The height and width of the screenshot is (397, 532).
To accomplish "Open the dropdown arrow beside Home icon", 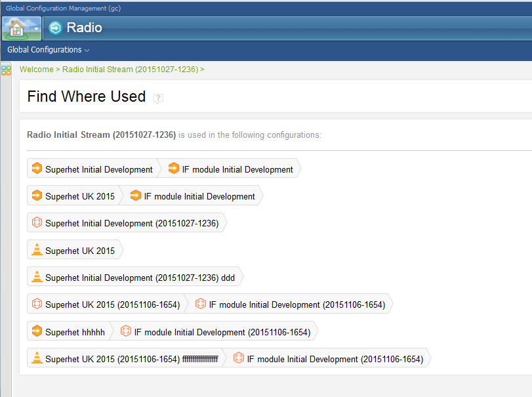I will coord(37,29).
